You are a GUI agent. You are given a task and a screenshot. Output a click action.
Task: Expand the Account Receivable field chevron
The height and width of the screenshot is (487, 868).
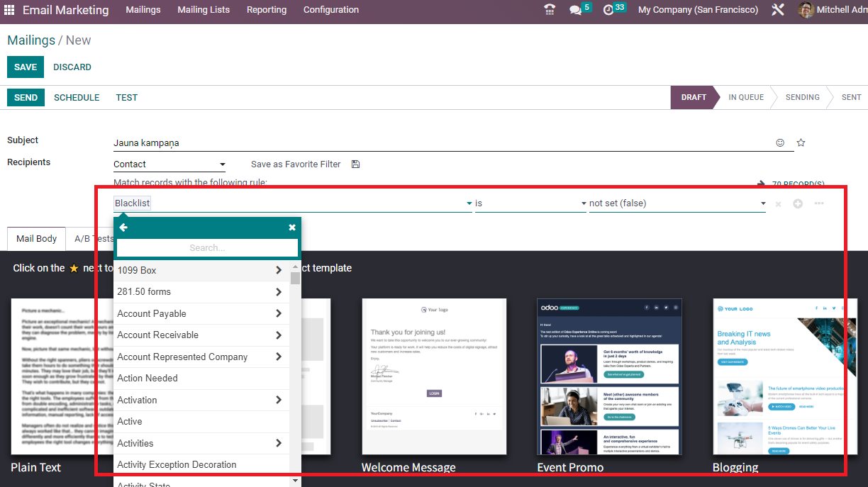(x=278, y=335)
